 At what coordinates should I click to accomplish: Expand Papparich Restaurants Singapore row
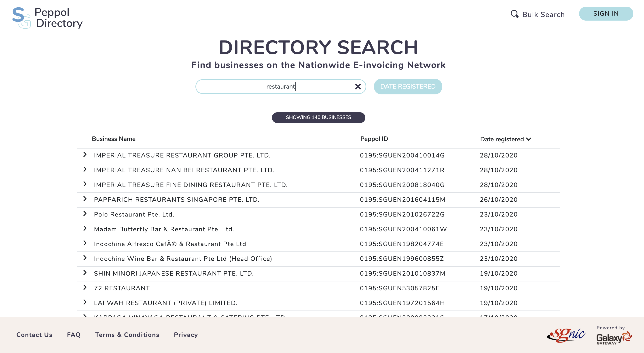tap(85, 199)
